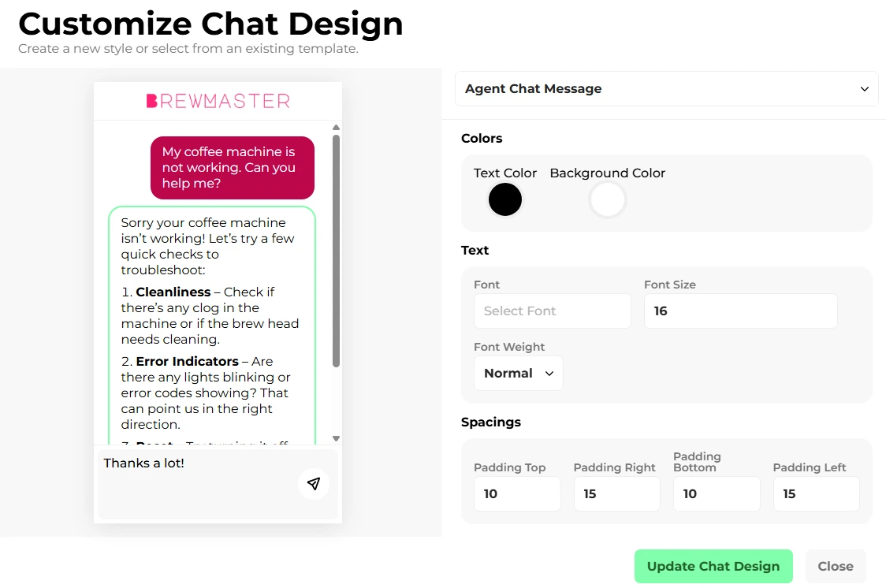Screen dimensions: 886x588
Task: Click the Update Chat Design button
Action: click(713, 566)
